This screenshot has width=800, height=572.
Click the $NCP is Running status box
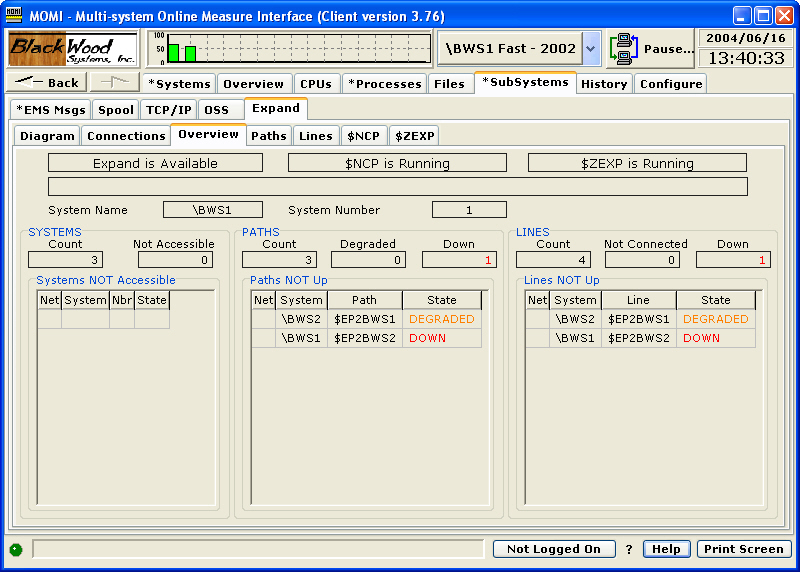coord(397,163)
